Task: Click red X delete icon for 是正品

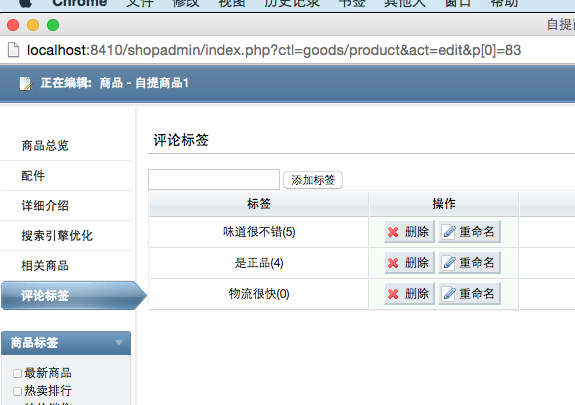Action: [x=393, y=263]
